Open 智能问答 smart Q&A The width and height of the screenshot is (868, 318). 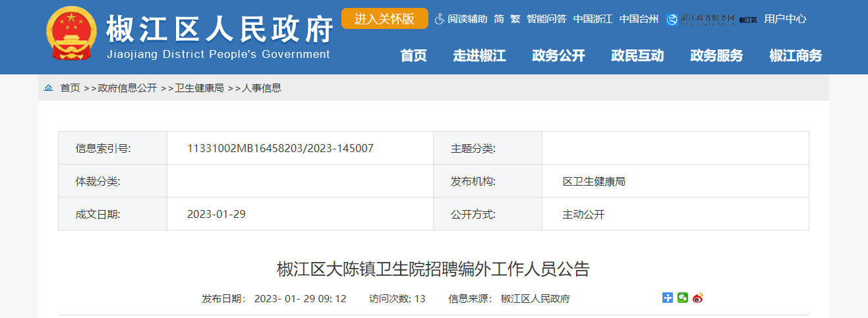(546, 19)
